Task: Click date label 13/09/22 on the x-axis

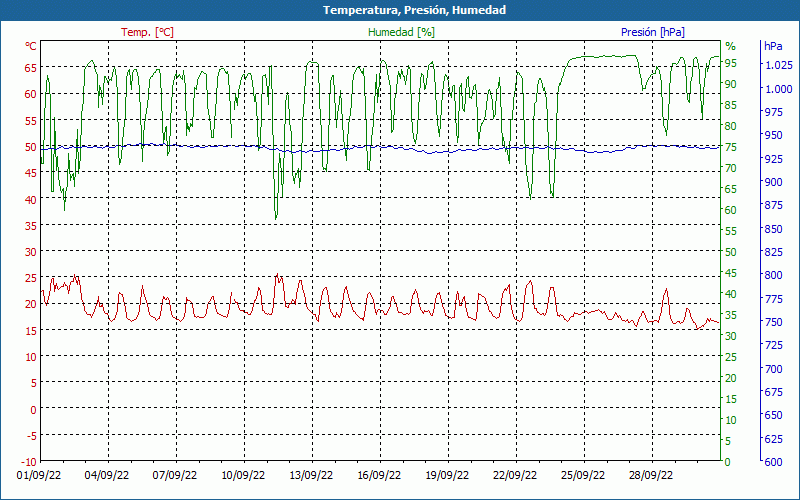Action: (311, 476)
